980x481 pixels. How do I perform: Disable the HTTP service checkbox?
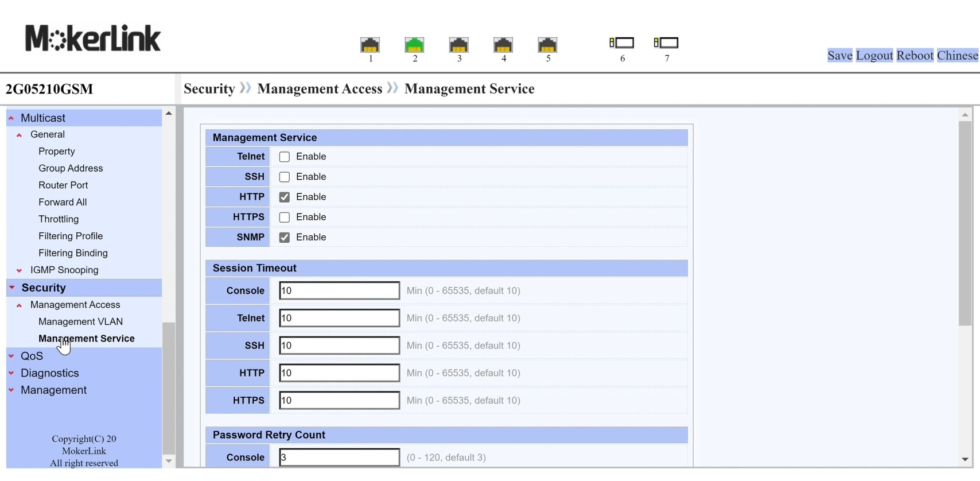[285, 197]
